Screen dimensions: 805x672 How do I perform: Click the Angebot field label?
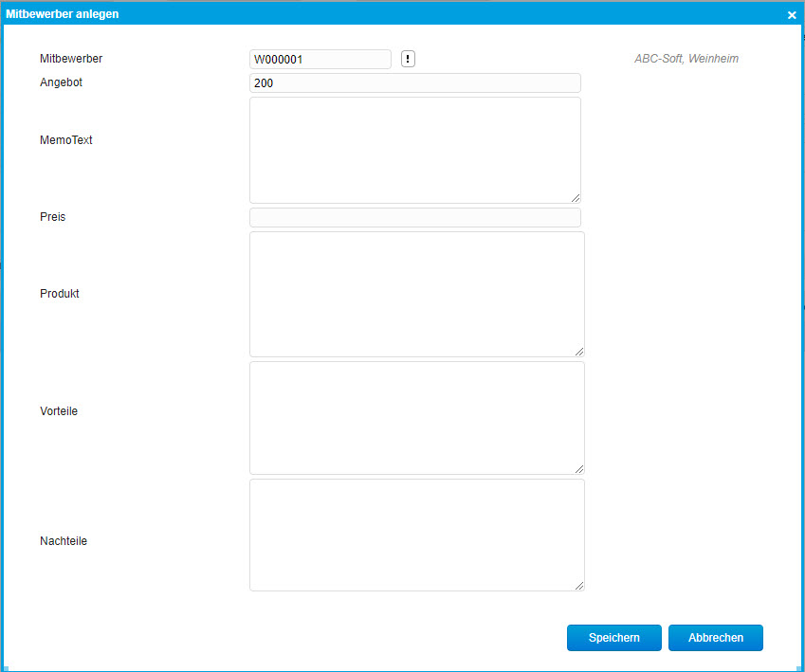[61, 82]
